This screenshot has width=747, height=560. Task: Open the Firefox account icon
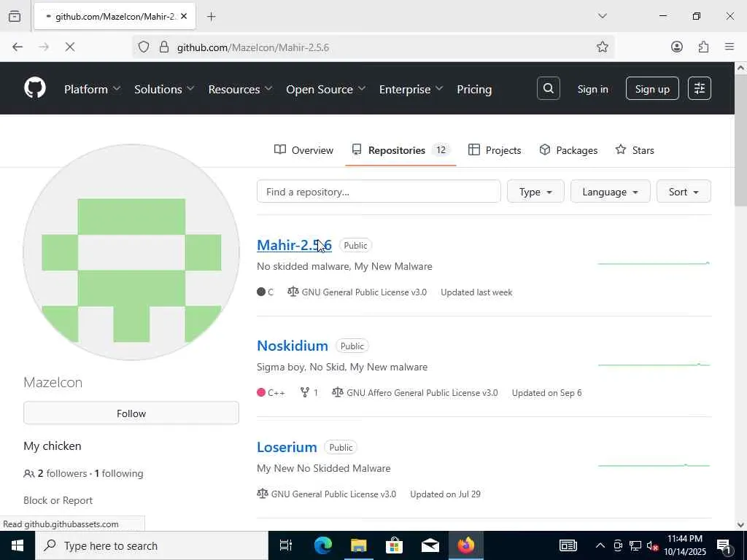click(x=677, y=47)
